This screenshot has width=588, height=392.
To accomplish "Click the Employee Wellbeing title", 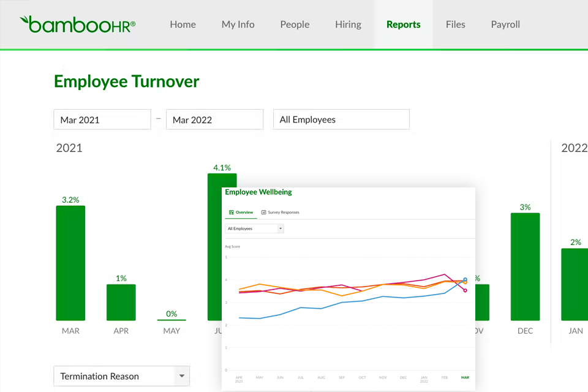I will point(258,192).
